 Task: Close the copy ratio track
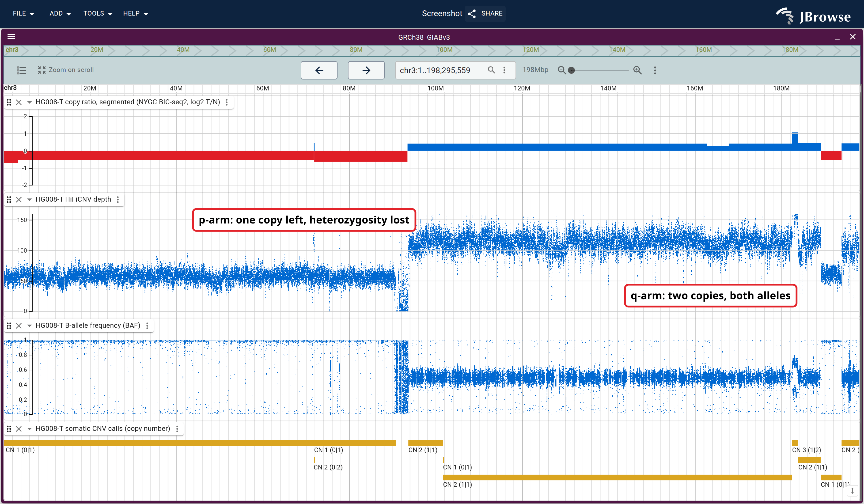click(19, 102)
